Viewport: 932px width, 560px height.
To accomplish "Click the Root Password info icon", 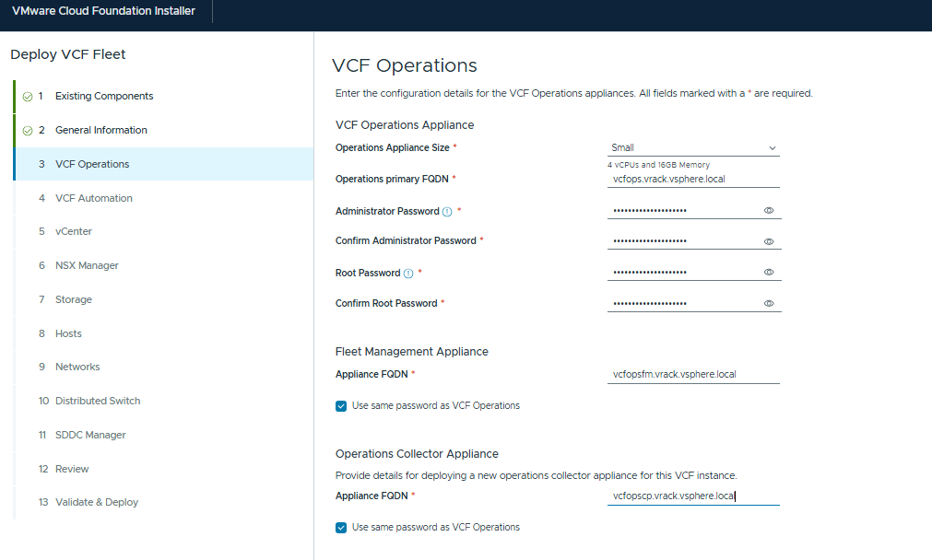I will [x=408, y=274].
